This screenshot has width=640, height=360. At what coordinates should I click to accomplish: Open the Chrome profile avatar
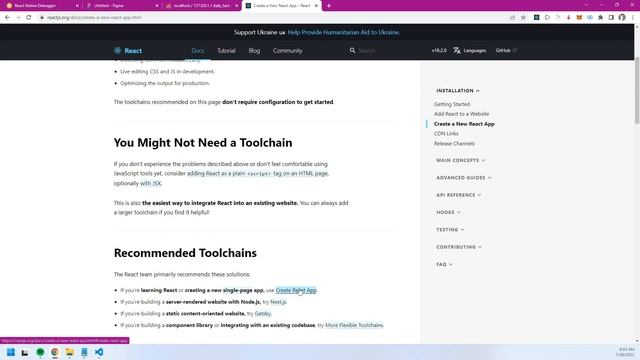click(622, 18)
